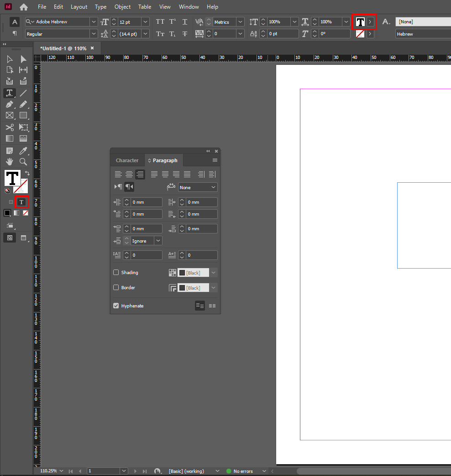Click the Shading color [Black] swatch

pos(193,273)
